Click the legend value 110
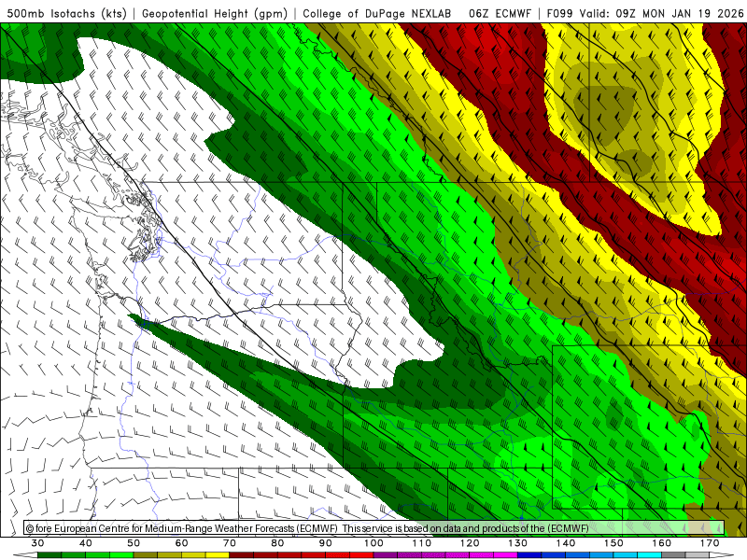747x560 pixels. [x=422, y=543]
